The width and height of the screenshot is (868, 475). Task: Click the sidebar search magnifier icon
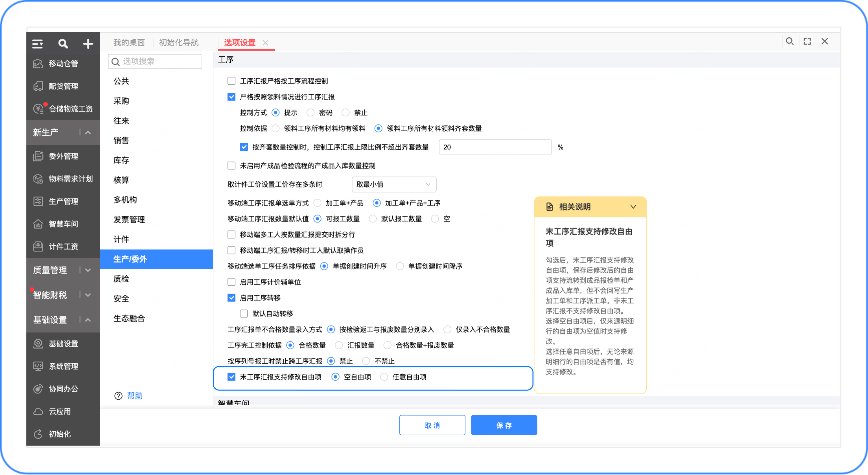click(x=63, y=44)
